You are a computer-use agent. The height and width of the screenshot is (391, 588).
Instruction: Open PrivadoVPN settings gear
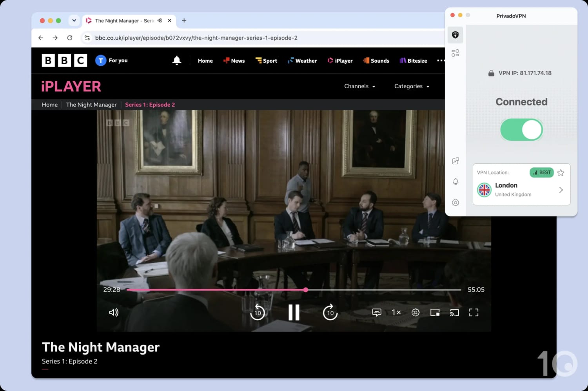455,203
